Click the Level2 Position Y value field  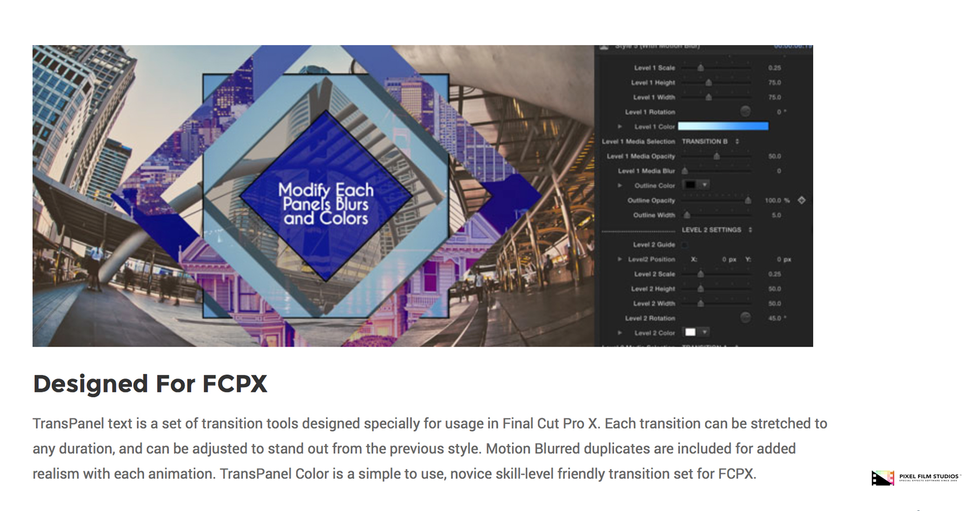784,259
